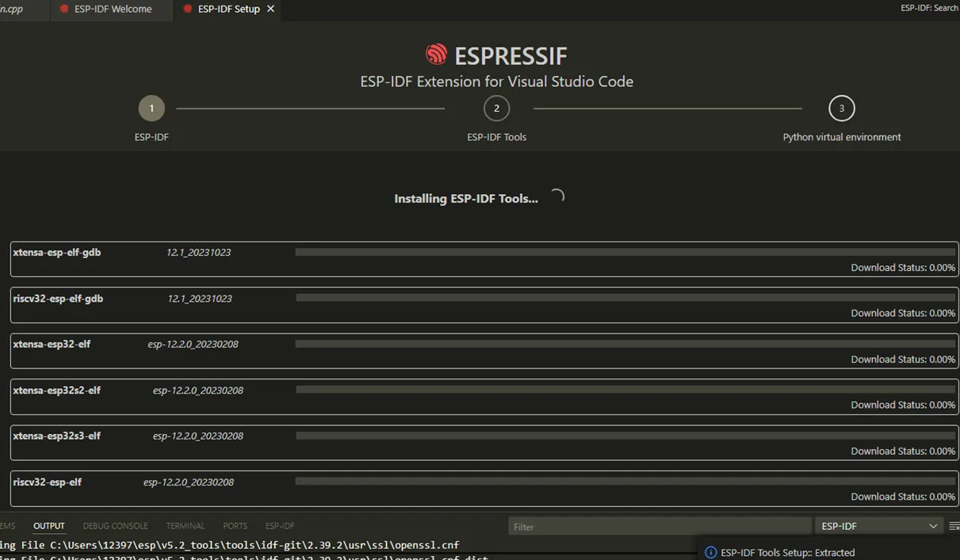960x560 pixels.
Task: Click the xtensa-esp-elf-gdb progress bar
Action: point(625,252)
